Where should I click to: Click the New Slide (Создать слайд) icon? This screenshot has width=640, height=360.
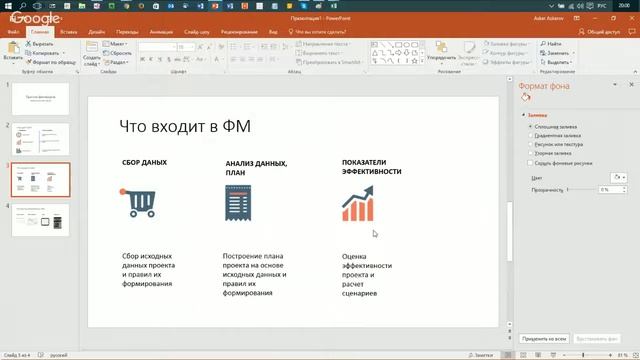click(92, 47)
